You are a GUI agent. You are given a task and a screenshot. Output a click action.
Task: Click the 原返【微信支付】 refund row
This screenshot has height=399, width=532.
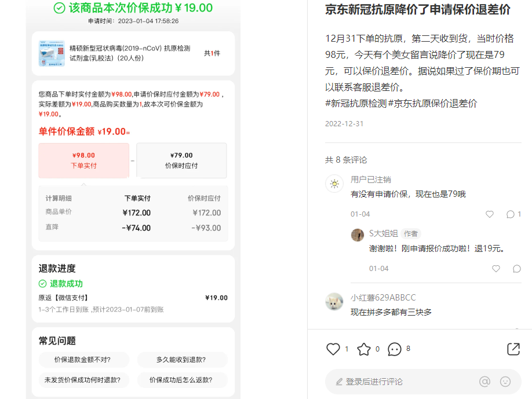(x=133, y=298)
